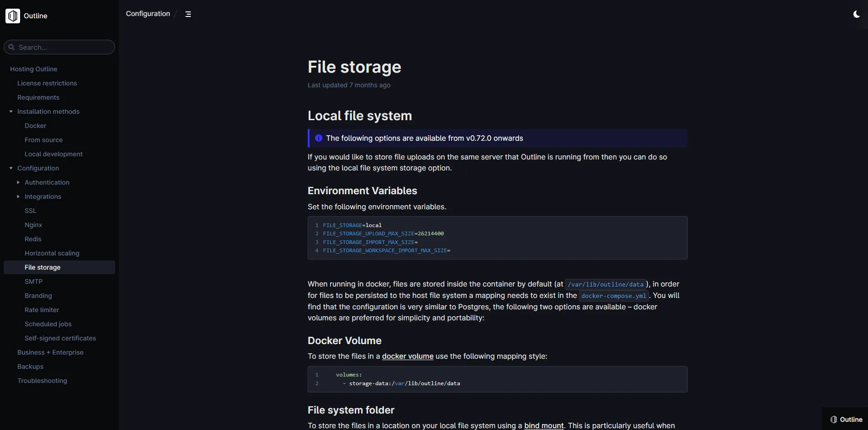Click the Configuration breadcrumb
Screen dimensions: 868x430
[x=148, y=14]
